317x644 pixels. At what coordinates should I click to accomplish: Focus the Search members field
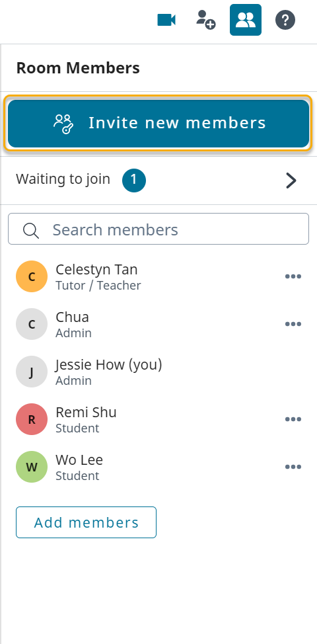(158, 229)
